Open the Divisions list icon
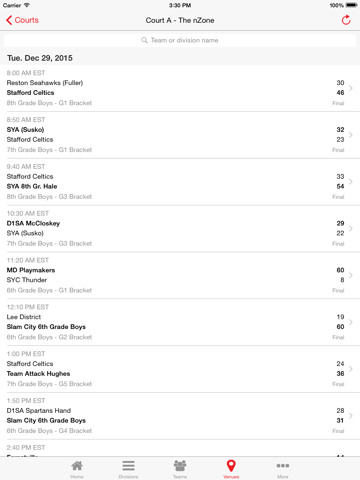The height and width of the screenshot is (480, 360). point(128,466)
